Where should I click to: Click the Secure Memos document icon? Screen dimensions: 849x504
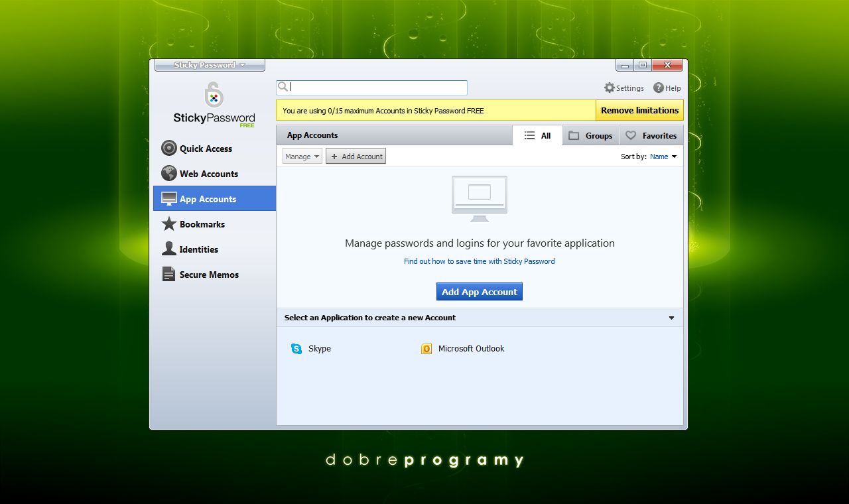[168, 274]
